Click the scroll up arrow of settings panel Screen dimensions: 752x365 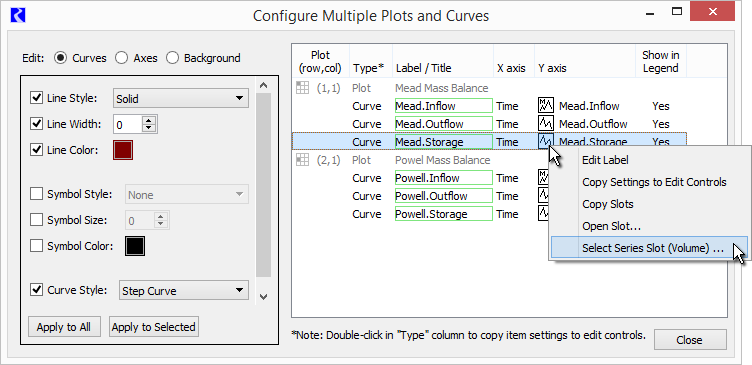tap(263, 85)
